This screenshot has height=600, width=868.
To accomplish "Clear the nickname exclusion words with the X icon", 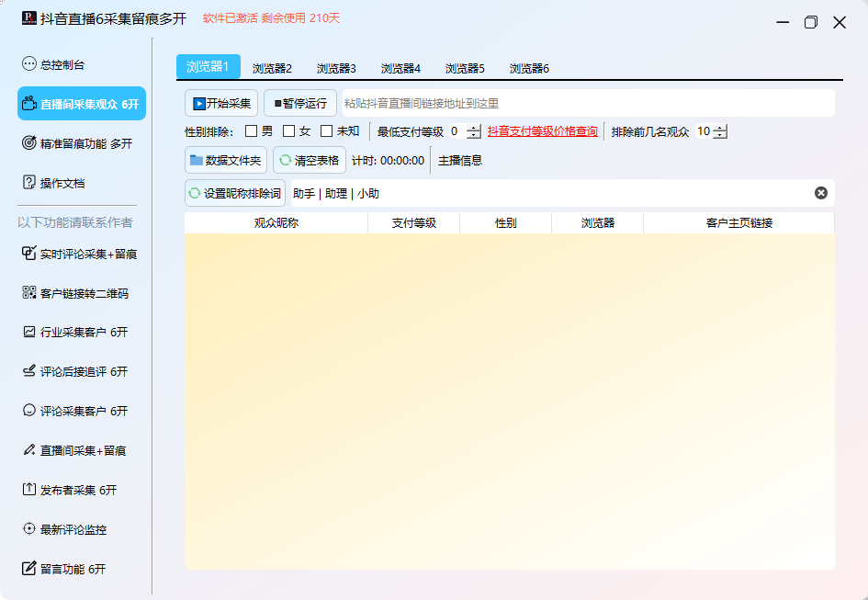I will [821, 193].
